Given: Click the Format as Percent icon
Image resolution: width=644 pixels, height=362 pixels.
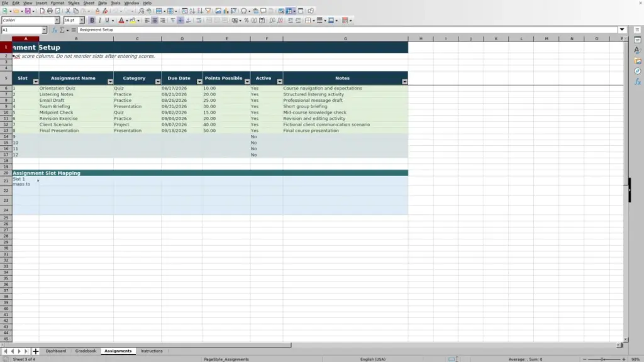Looking at the screenshot, I should (x=247, y=20).
